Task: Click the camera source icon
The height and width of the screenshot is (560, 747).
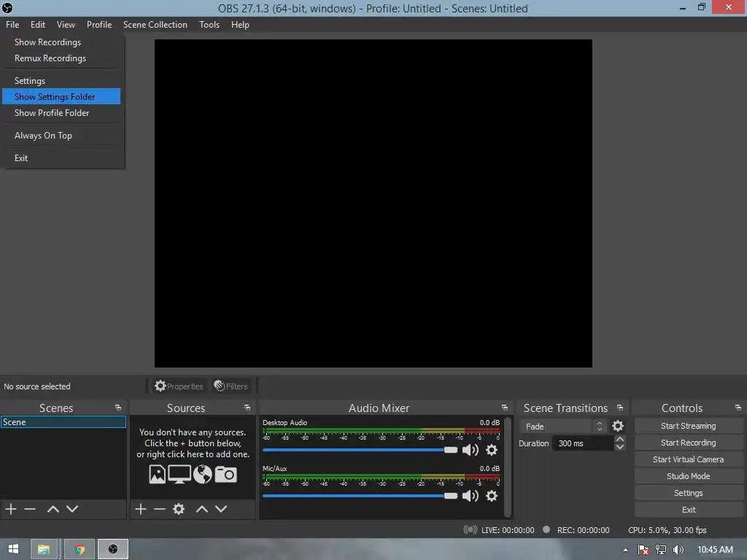Action: [x=226, y=474]
